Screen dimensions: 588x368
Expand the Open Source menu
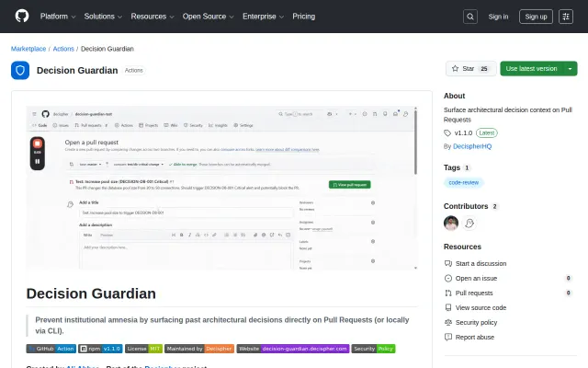(209, 17)
